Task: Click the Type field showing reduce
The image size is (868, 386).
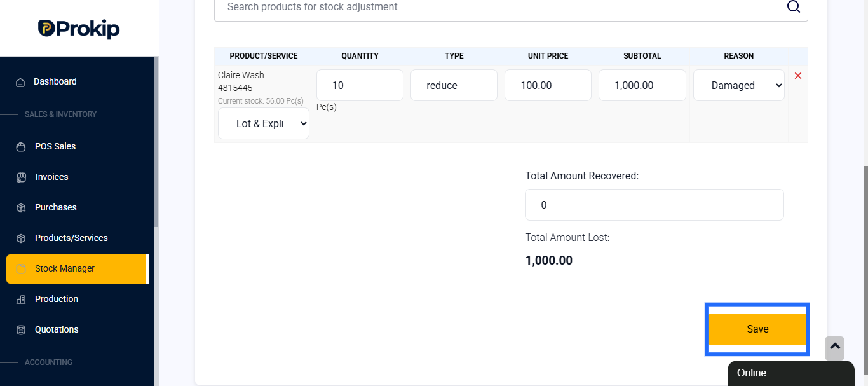Action: click(454, 85)
